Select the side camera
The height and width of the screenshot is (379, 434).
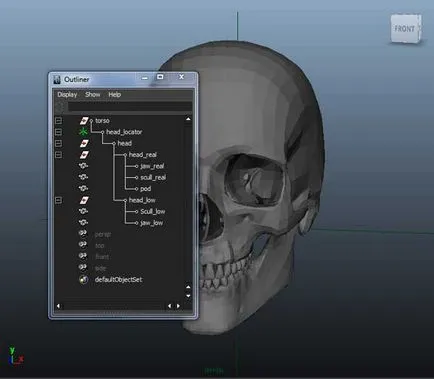pyautogui.click(x=100, y=268)
